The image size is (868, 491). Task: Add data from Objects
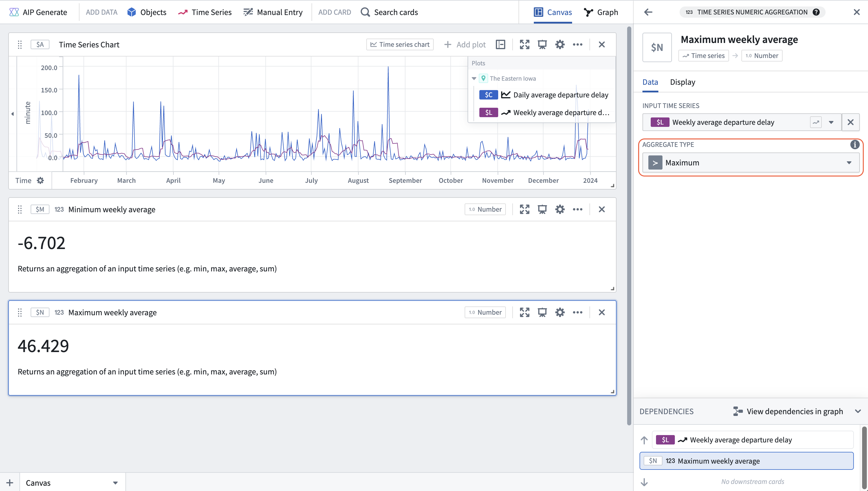[147, 12]
